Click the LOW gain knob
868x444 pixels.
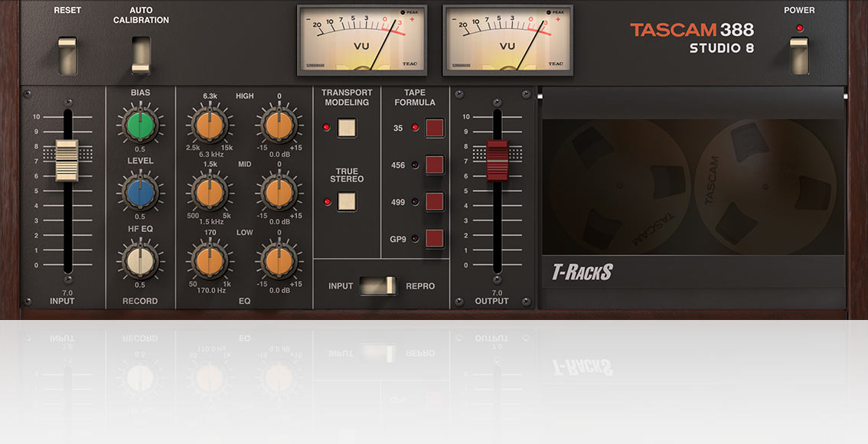(279, 261)
